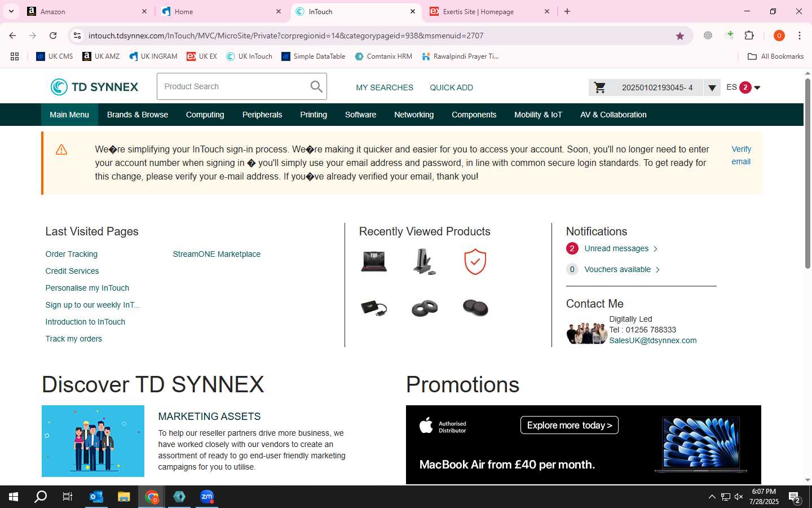This screenshot has width=812, height=508.
Task: Open Sign up to our weekly InT... link
Action: pyautogui.click(x=92, y=305)
